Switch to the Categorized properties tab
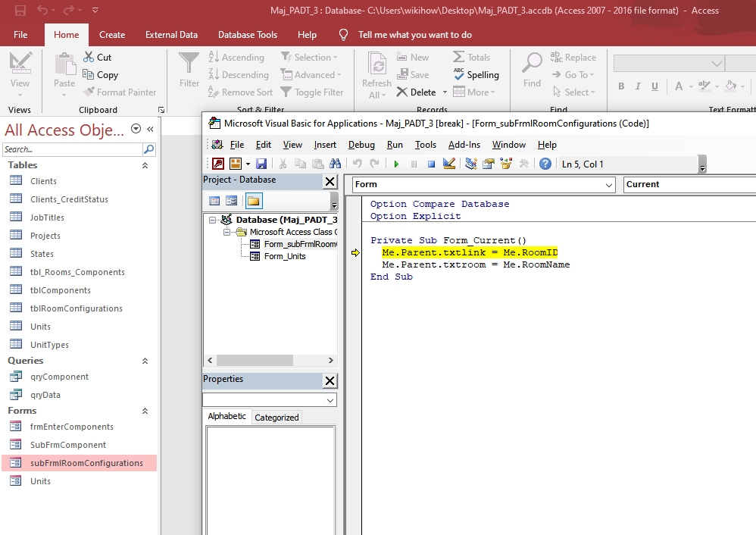The width and height of the screenshot is (756, 535). [x=276, y=418]
